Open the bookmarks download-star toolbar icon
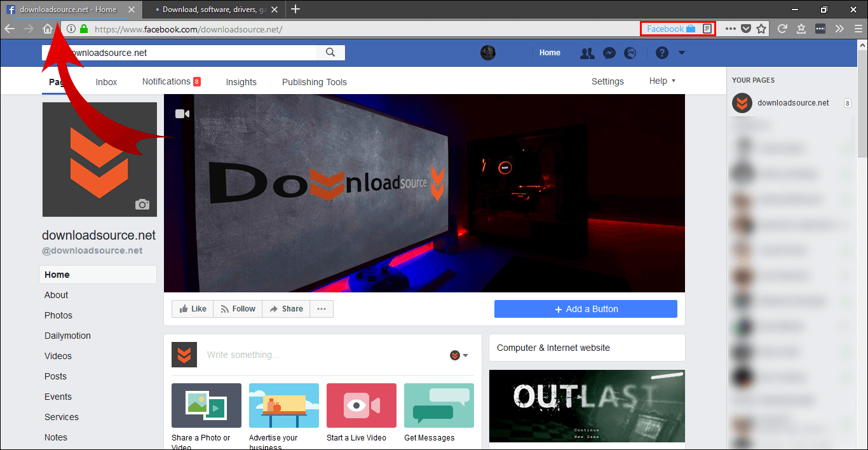 coord(801,29)
